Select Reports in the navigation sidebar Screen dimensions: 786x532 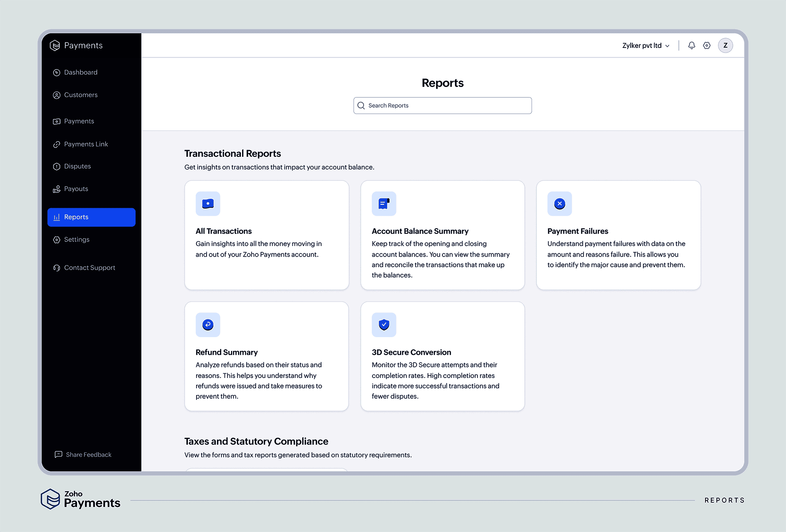pyautogui.click(x=91, y=217)
